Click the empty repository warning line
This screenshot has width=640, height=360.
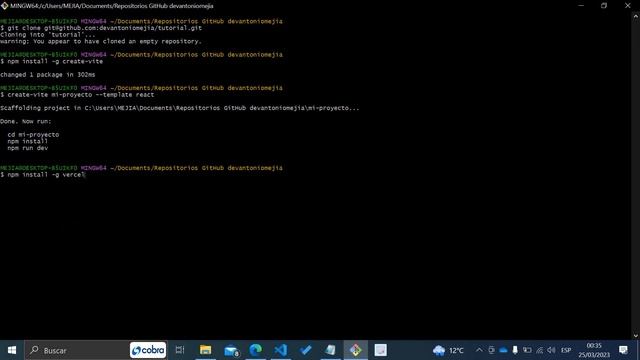click(x=101, y=41)
